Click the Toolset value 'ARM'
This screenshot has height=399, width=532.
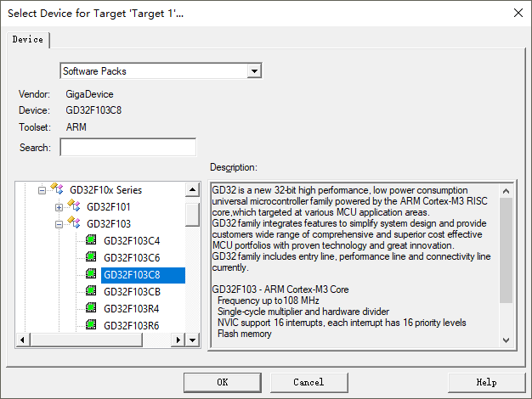(x=76, y=127)
